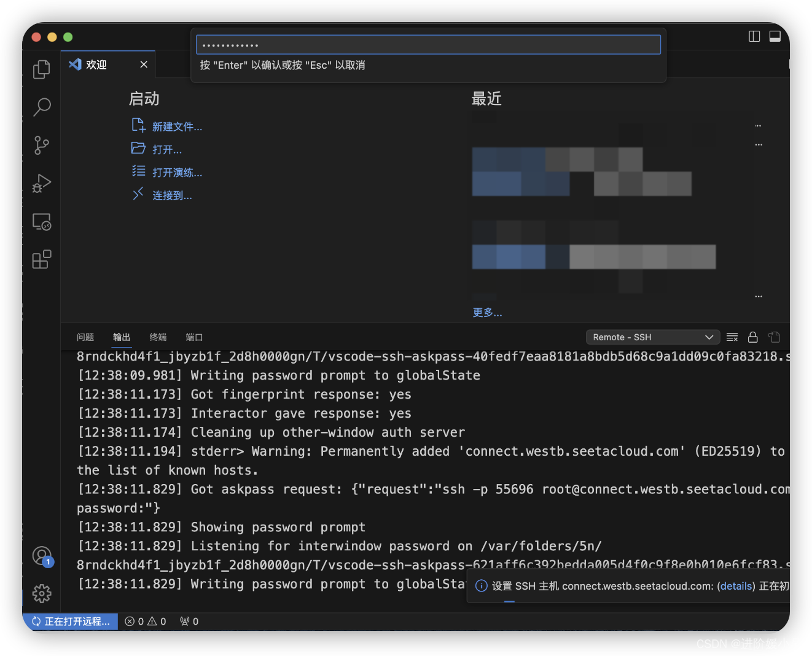Toggle the bottom panel layout icon
This screenshot has width=812, height=656.
[x=775, y=37]
